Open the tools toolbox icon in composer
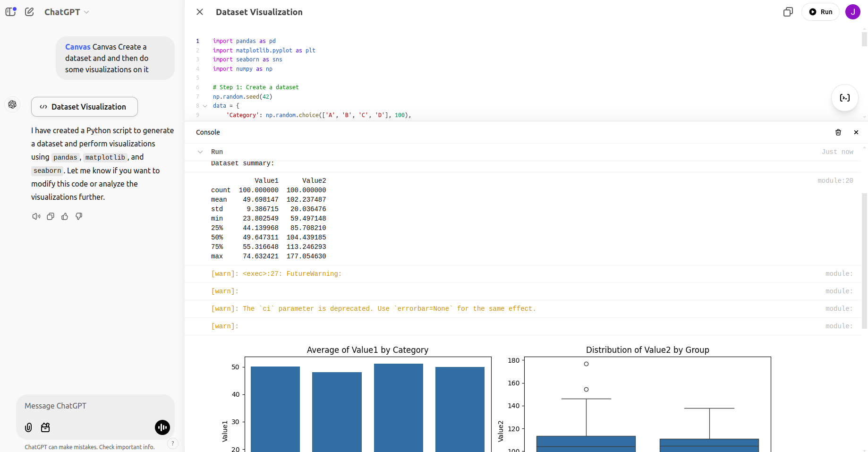Screen dimensions: 868x452 (x=45, y=427)
